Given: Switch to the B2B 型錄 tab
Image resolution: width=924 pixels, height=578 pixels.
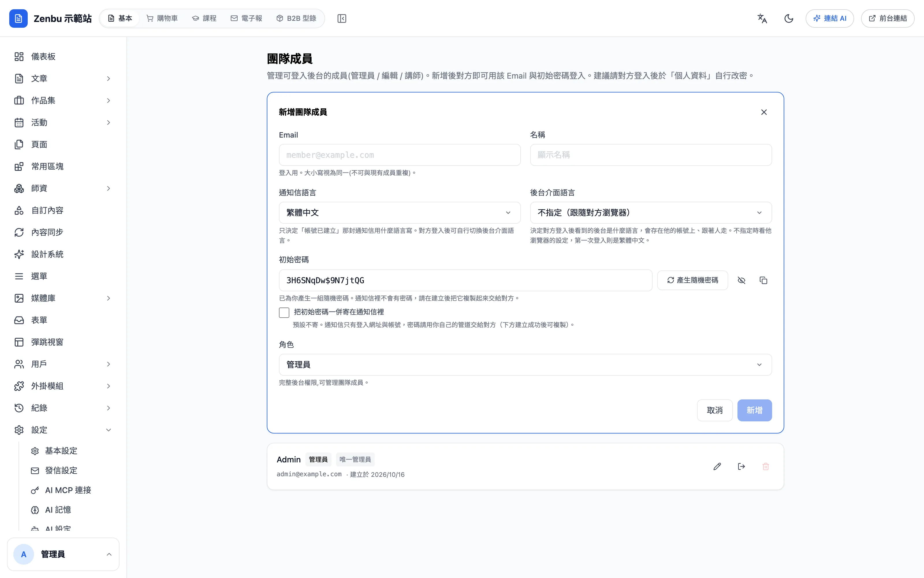Looking at the screenshot, I should 296,18.
